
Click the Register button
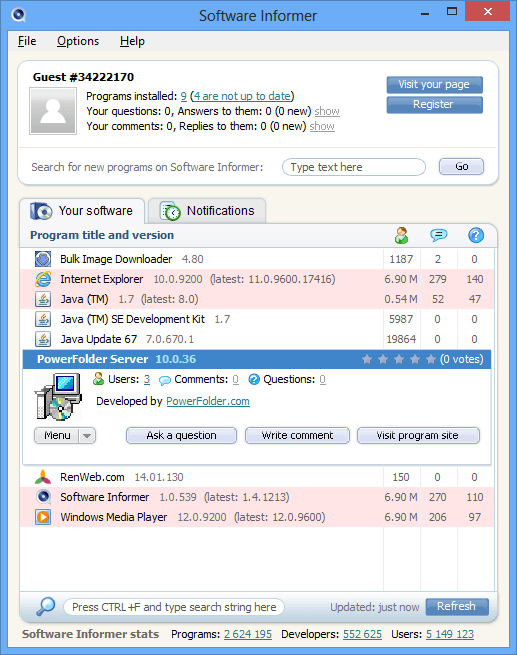(x=434, y=104)
